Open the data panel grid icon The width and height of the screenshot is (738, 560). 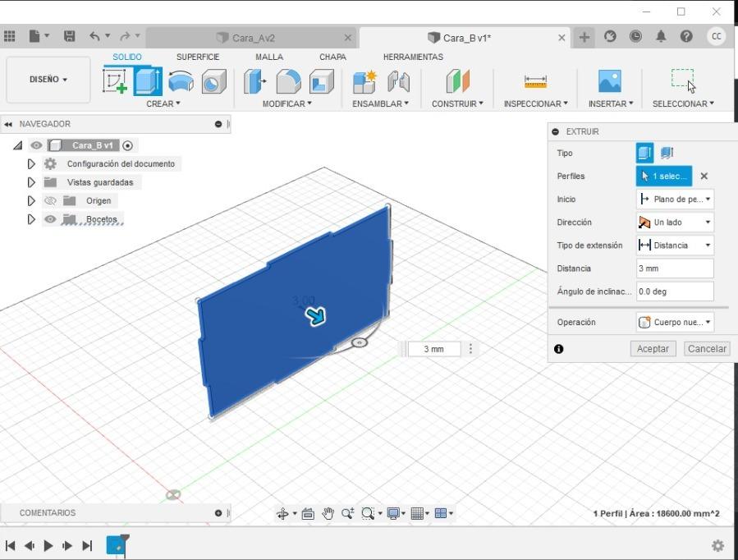click(x=9, y=36)
